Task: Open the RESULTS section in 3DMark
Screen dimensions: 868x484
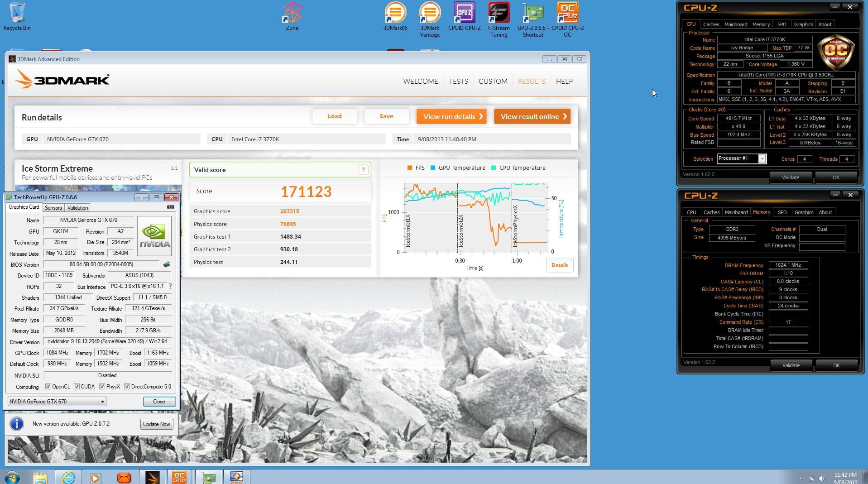Action: (531, 81)
